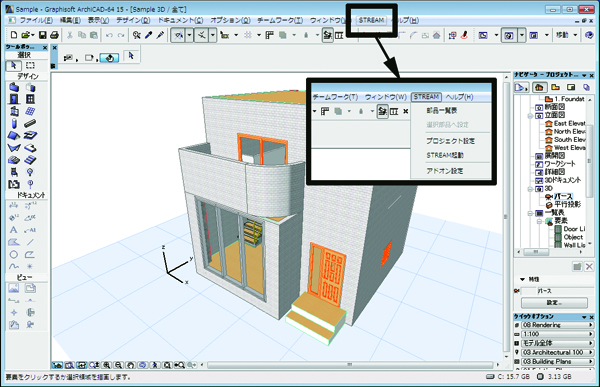Open the 1:100 scale dropdown
Image resolution: width=600 pixels, height=387 pixels.
pos(557,334)
